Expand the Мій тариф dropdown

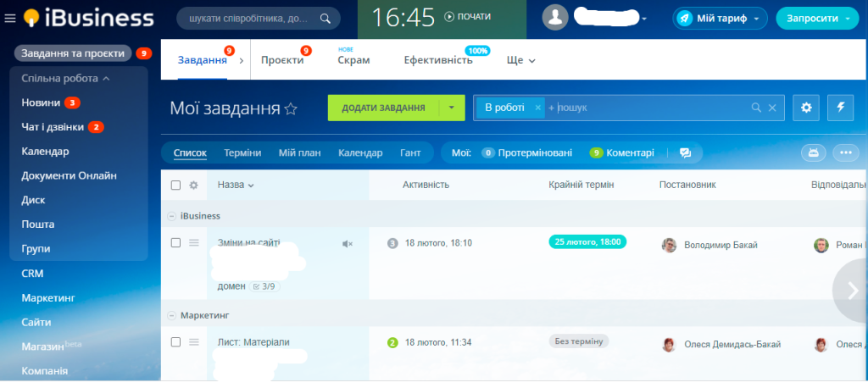pyautogui.click(x=758, y=19)
